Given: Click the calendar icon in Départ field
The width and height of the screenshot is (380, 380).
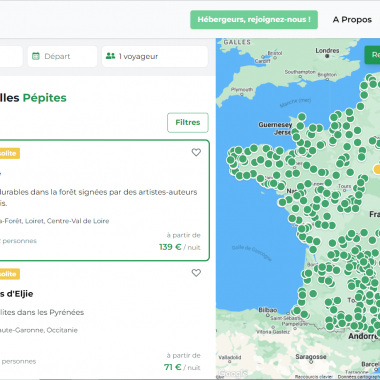Looking at the screenshot, I should pos(36,56).
